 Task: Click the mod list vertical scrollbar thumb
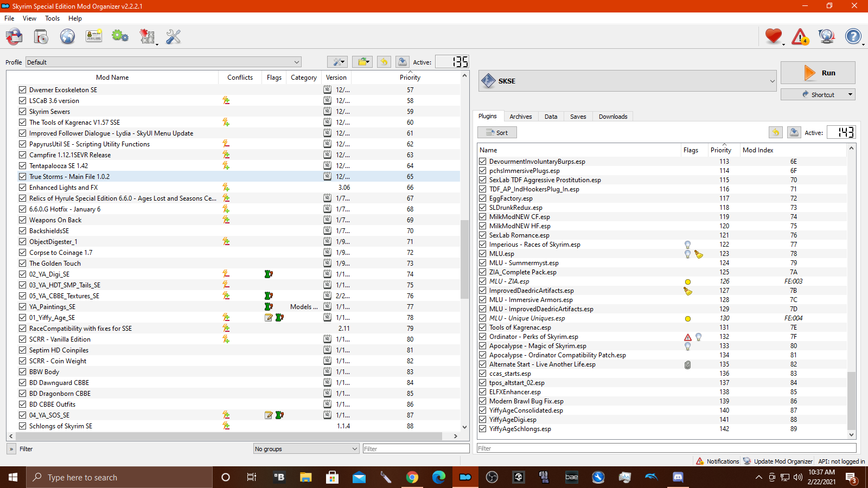(x=464, y=259)
